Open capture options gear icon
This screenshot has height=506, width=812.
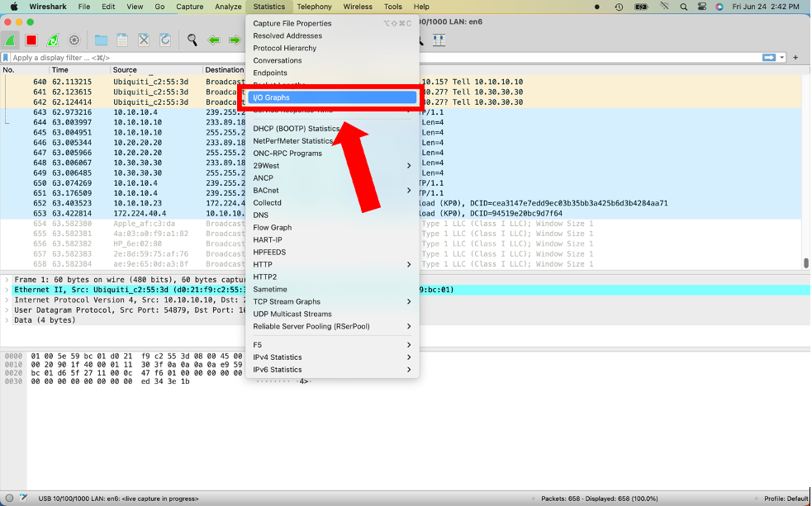coord(74,40)
